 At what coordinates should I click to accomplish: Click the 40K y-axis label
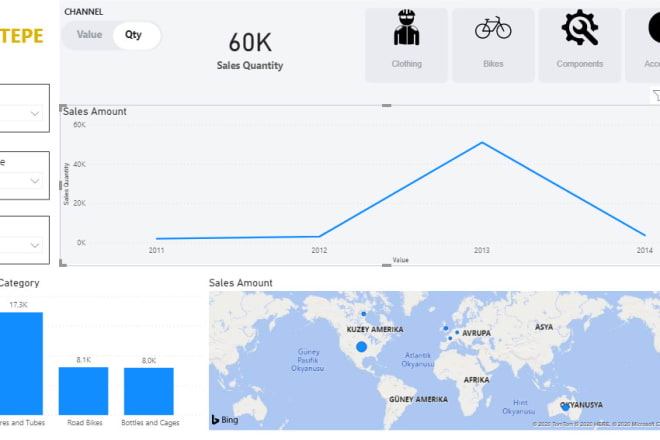pos(79,164)
